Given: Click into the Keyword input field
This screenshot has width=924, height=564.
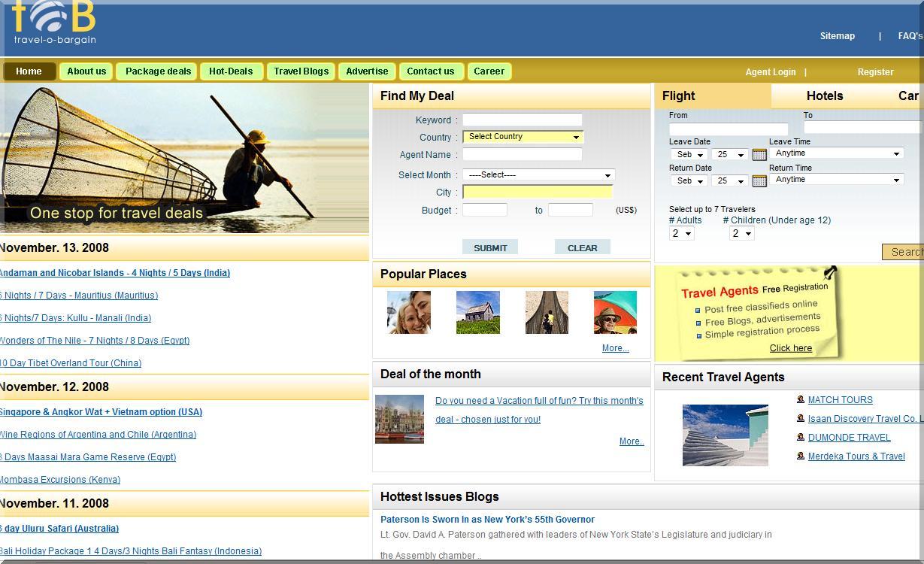Looking at the screenshot, I should pyautogui.click(x=522, y=120).
